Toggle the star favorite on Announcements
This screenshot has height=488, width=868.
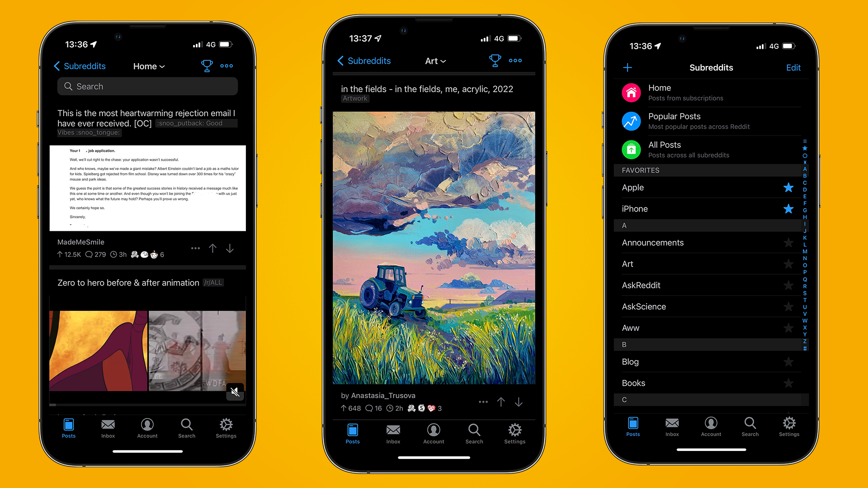point(788,243)
